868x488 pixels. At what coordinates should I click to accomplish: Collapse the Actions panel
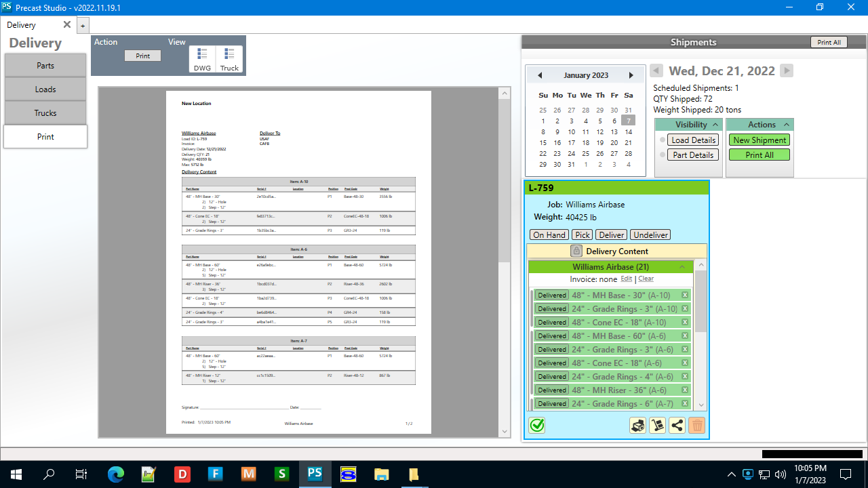coord(787,125)
